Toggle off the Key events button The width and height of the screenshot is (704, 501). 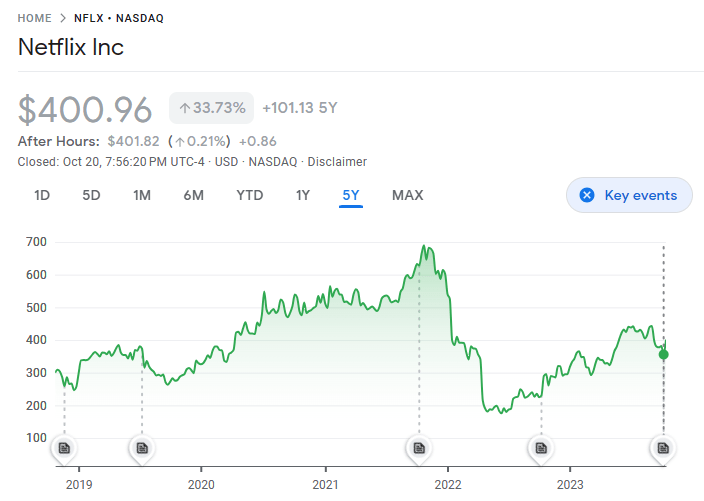629,195
